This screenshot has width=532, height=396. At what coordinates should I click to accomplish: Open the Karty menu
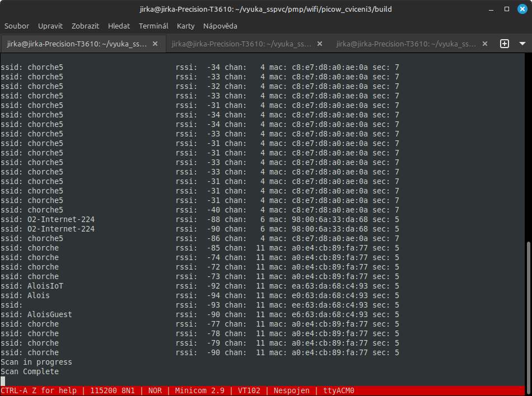click(x=185, y=26)
